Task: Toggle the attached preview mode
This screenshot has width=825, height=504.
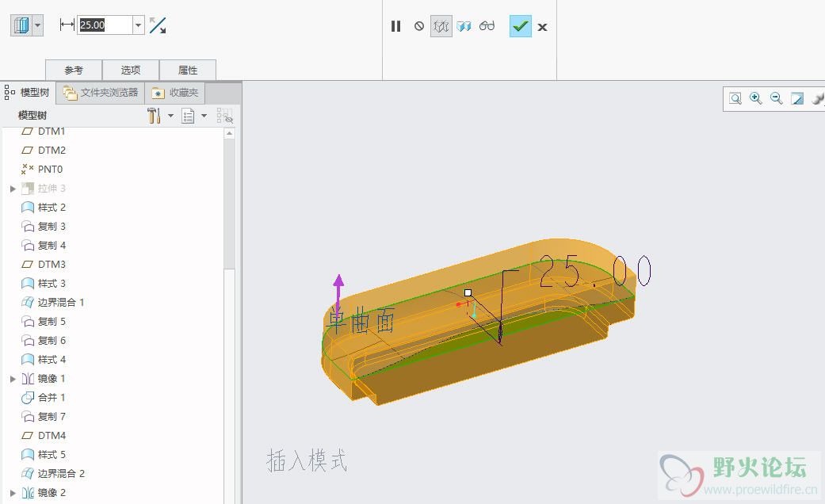Action: tap(464, 26)
